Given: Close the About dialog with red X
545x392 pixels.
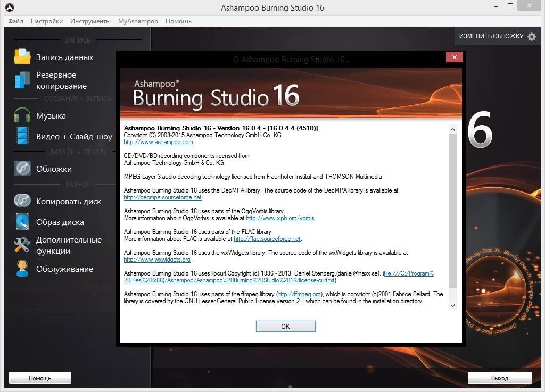Looking at the screenshot, I should (455, 57).
